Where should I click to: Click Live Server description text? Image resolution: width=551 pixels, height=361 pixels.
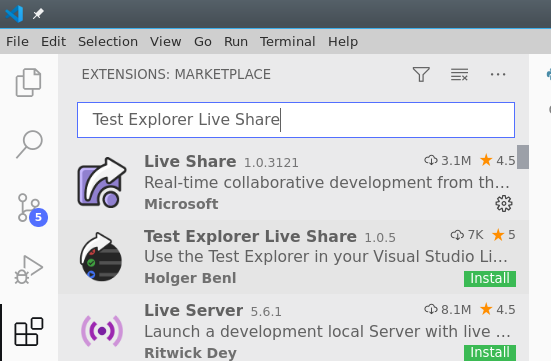328,331
